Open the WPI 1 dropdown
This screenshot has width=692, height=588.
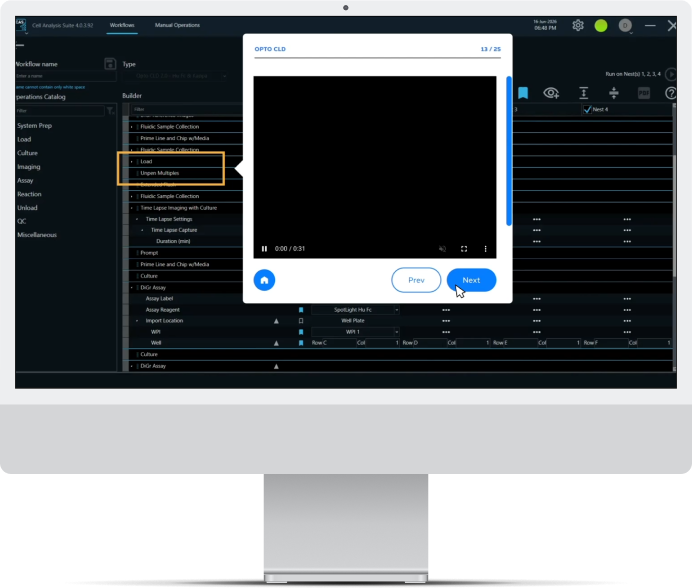point(355,332)
